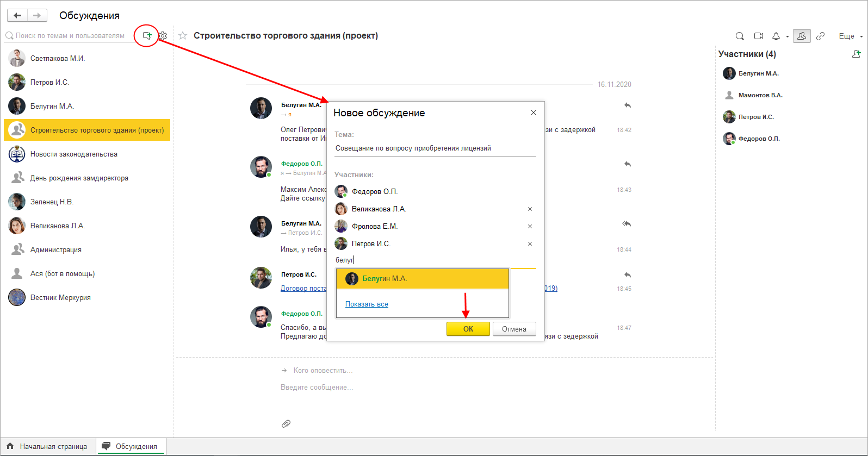Click the attach file paperclip icon
The width and height of the screenshot is (868, 456).
(x=286, y=423)
